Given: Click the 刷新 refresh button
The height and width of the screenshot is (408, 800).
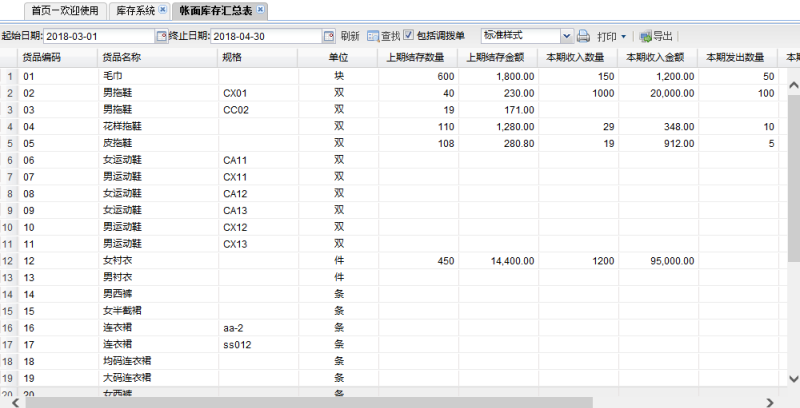Looking at the screenshot, I should tap(350, 36).
